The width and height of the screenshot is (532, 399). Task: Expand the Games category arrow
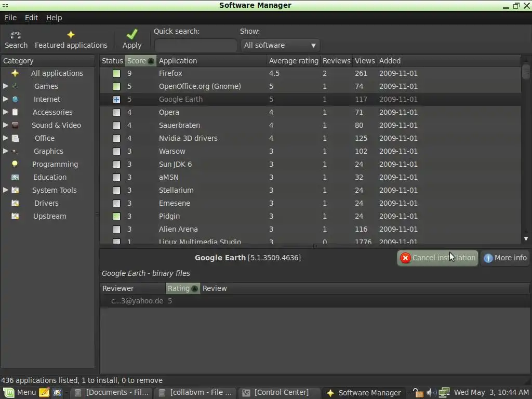click(x=5, y=86)
